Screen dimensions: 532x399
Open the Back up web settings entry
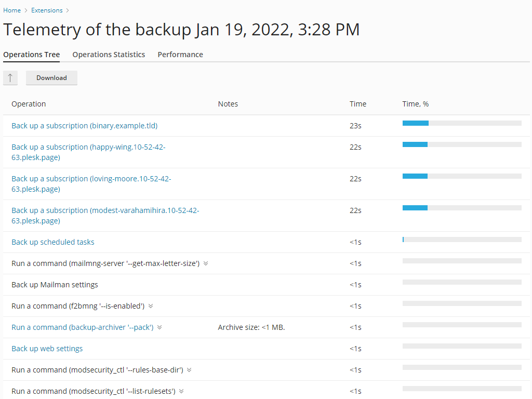47,348
